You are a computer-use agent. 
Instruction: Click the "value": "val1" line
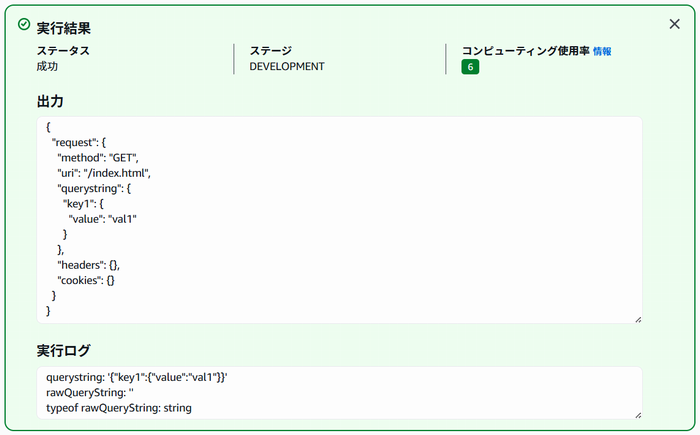(x=102, y=219)
